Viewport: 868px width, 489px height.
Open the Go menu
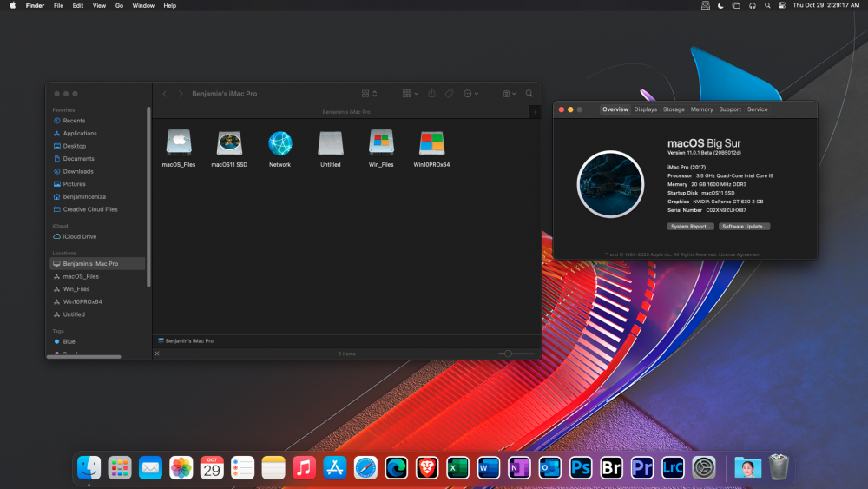119,5
